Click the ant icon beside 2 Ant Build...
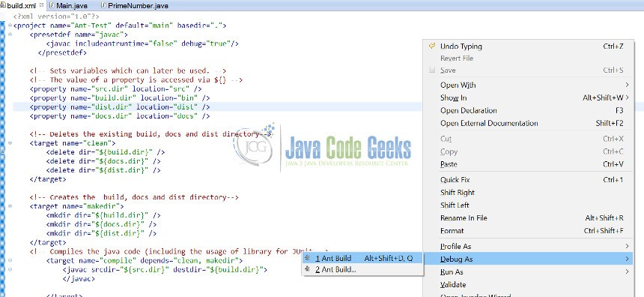The width and height of the screenshot is (644, 297). click(308, 269)
